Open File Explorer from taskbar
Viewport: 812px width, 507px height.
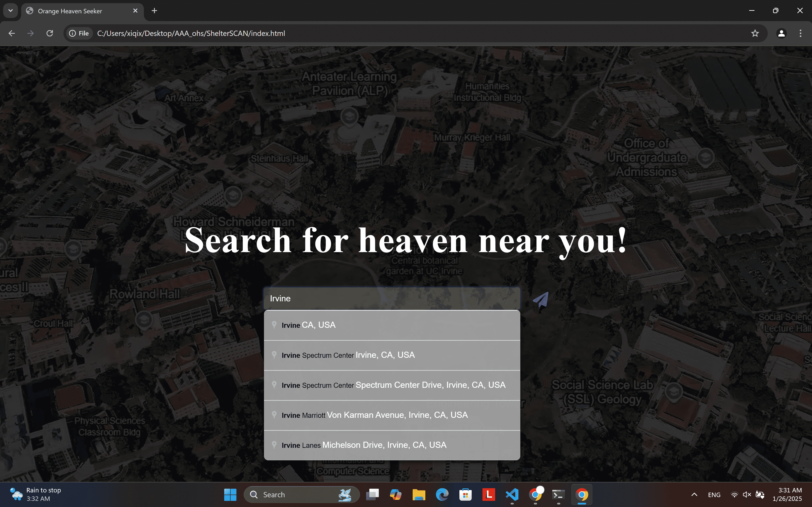click(x=419, y=495)
